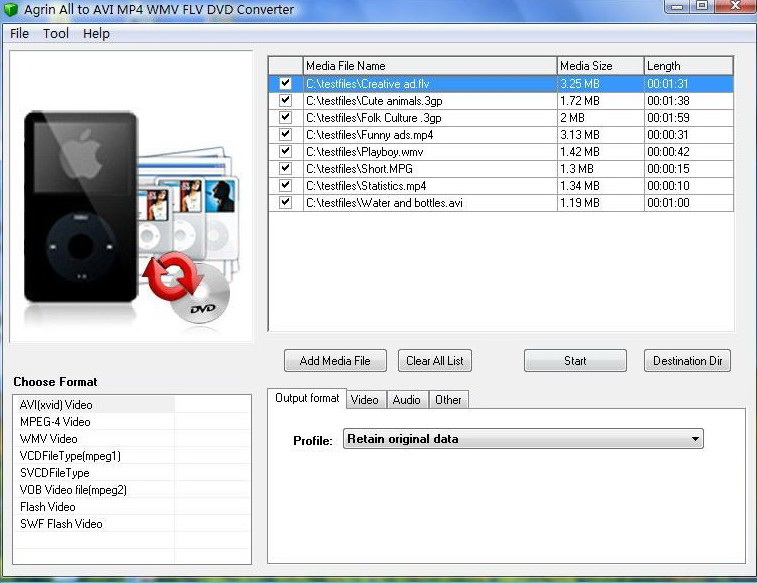Screen dimensions: 757x583
Task: Switch to the Video tab
Action: (364, 400)
